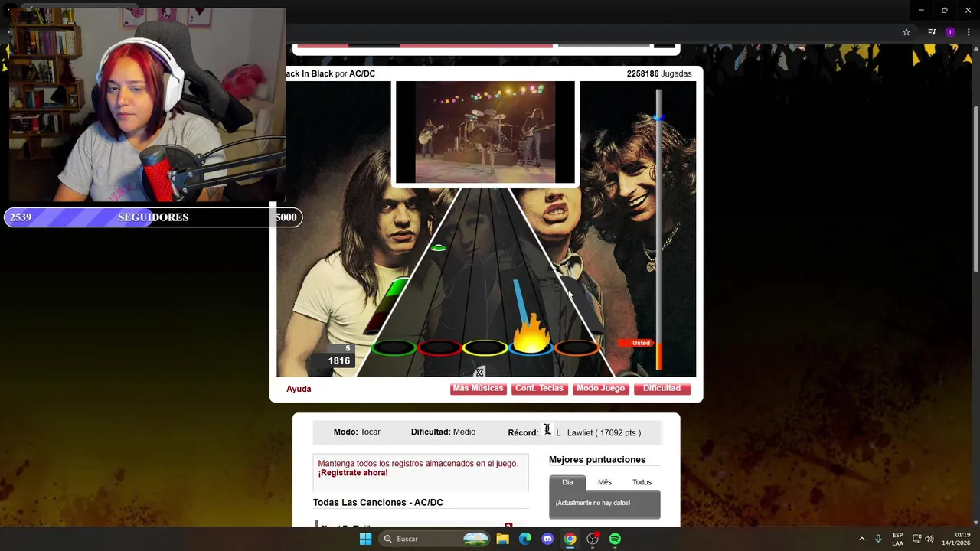Click the streamer webcam overlay
The image size is (980, 551).
(x=147, y=105)
